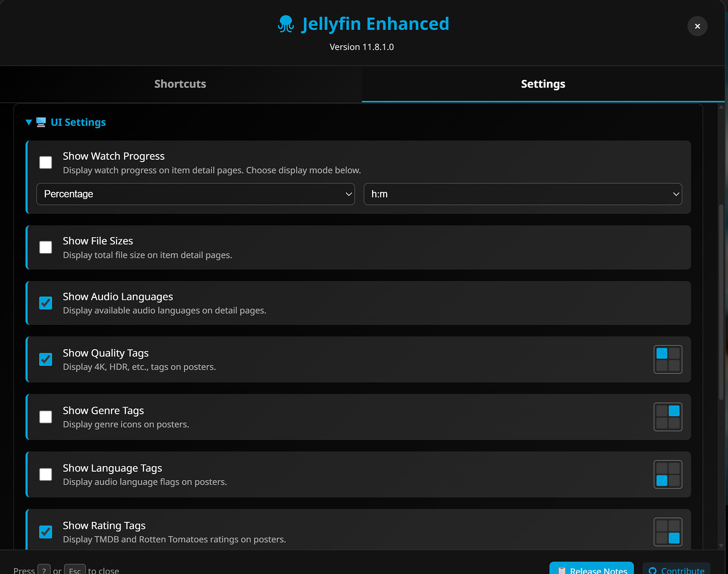
Task: Click the monitor icon beside UI Settings
Action: pos(41,122)
